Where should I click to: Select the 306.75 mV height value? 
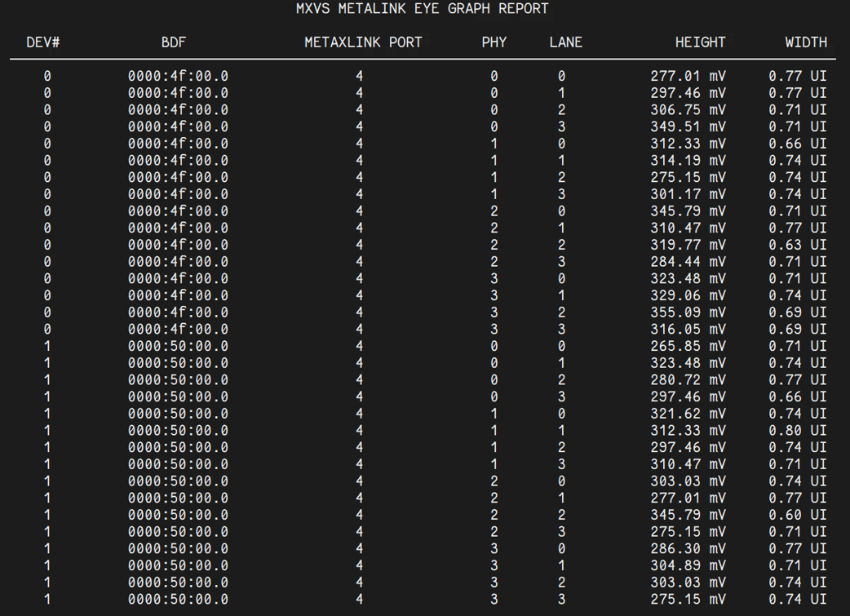(688, 110)
